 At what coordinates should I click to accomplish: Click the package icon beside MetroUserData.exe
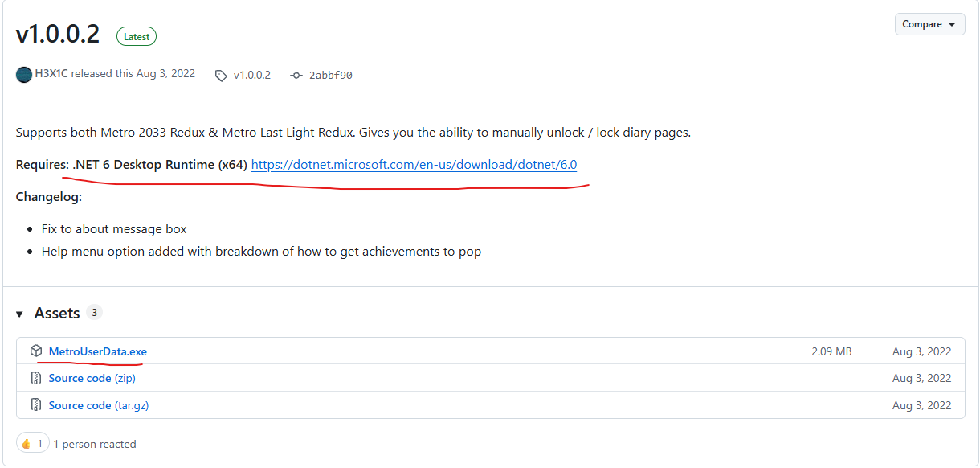point(36,351)
